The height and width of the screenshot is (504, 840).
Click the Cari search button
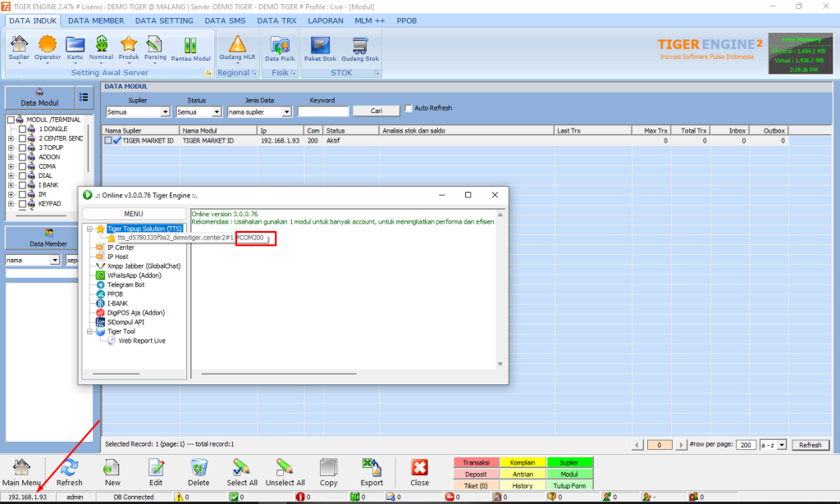pos(377,111)
